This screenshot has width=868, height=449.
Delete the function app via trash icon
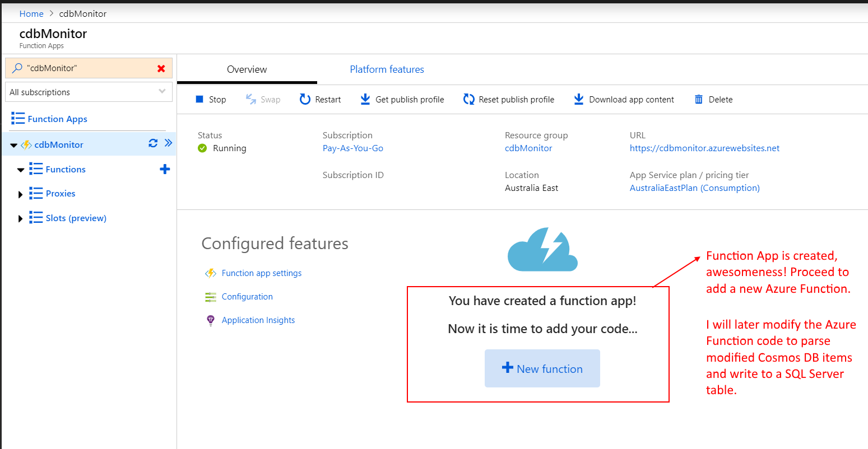click(x=699, y=100)
